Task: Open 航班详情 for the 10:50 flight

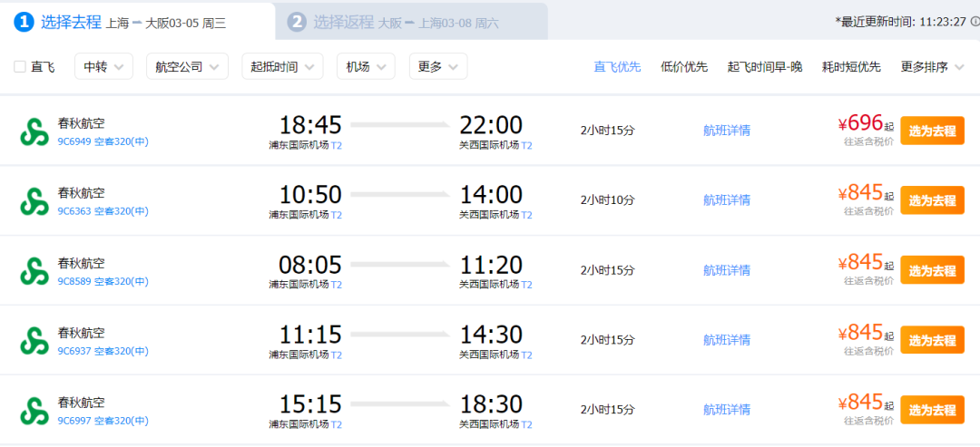Action: coord(727,199)
